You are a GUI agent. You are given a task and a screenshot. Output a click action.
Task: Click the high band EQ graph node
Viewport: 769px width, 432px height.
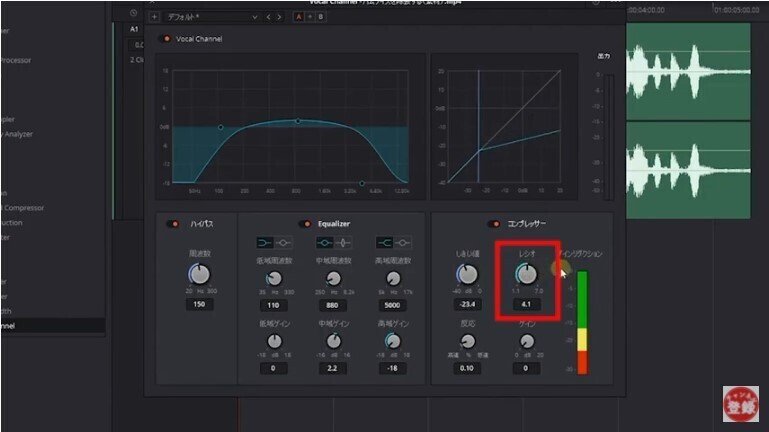362,183
